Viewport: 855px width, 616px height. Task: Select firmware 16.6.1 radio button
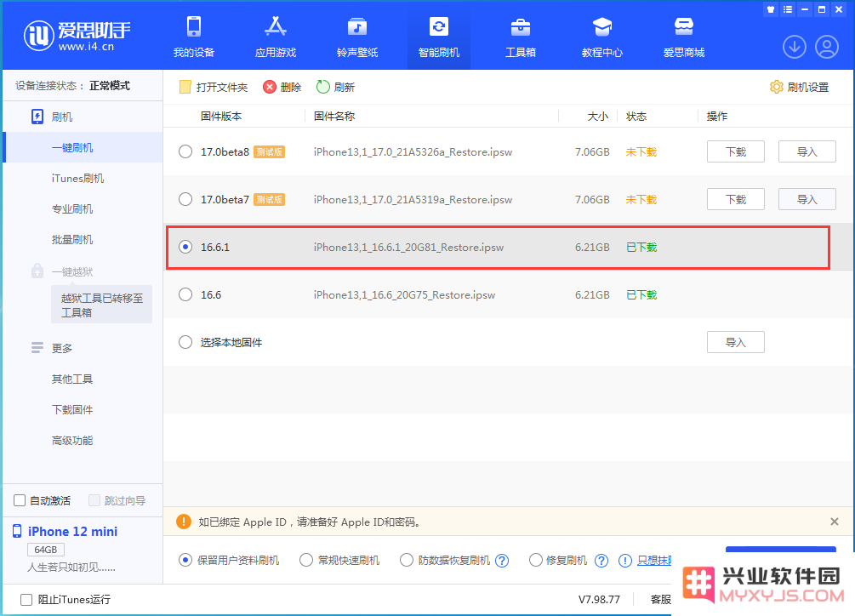pos(185,247)
